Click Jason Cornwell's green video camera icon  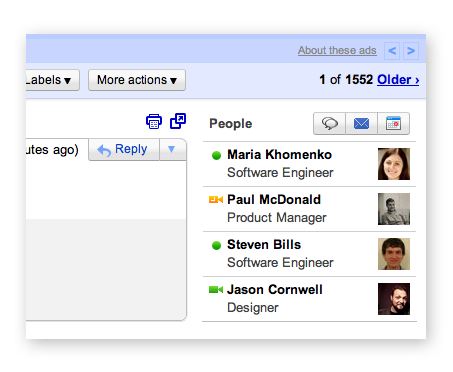[x=216, y=290]
